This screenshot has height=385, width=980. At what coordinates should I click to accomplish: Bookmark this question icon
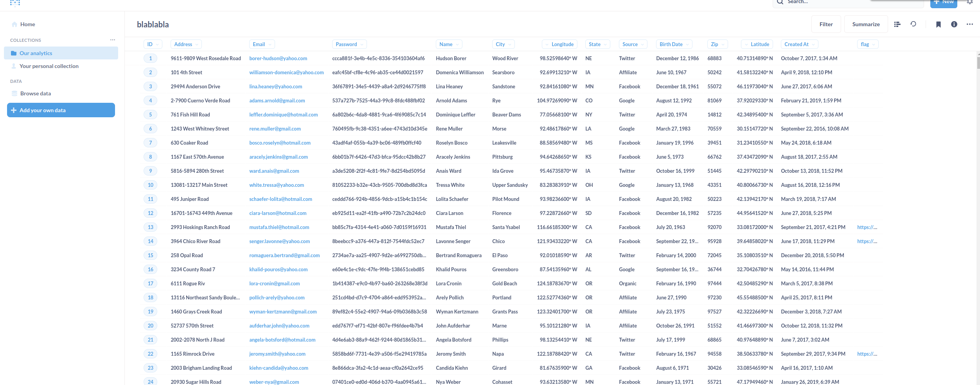938,24
